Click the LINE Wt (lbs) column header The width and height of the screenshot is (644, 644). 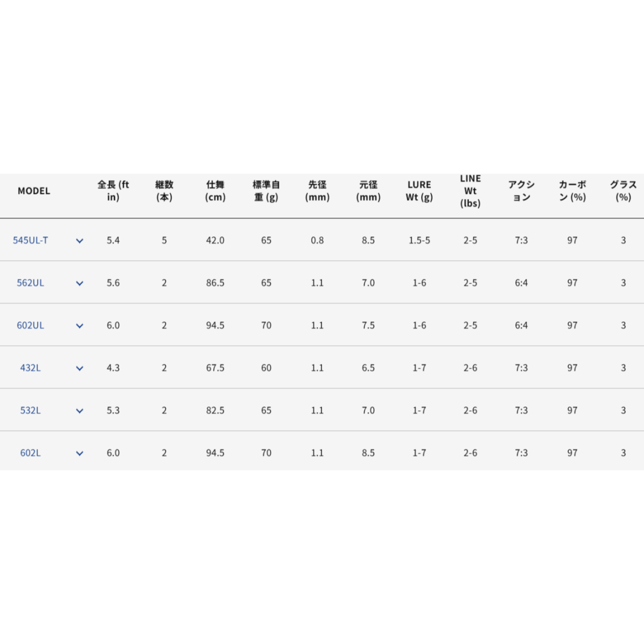(471, 191)
